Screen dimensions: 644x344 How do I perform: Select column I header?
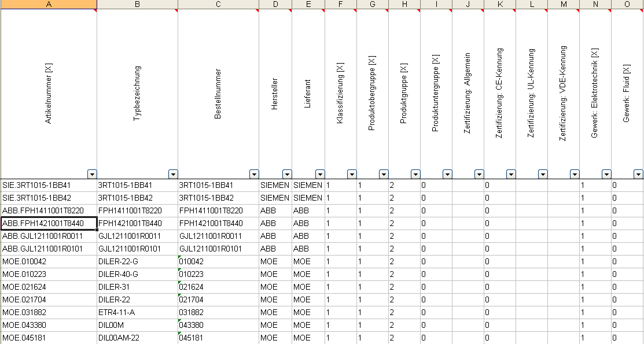436,4
